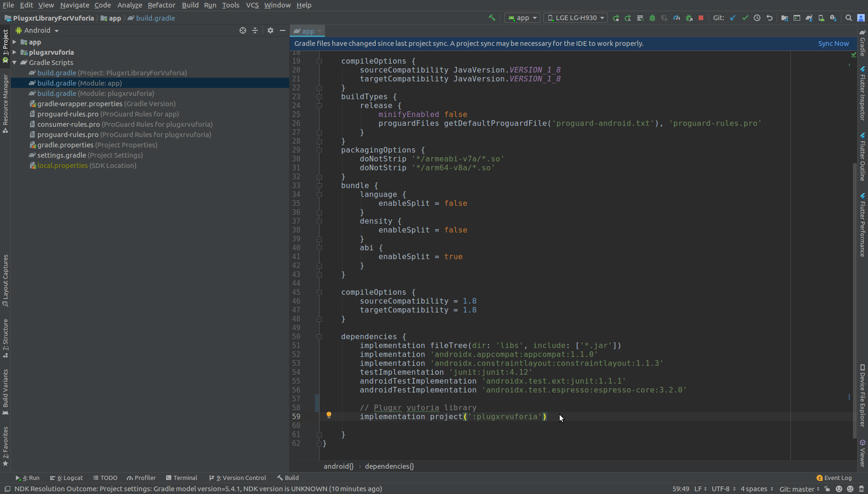The width and height of the screenshot is (868, 494).
Task: Open the Profiler tool window
Action: click(141, 478)
